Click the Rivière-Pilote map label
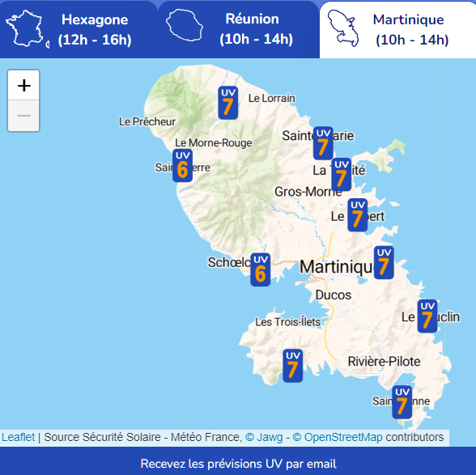476x475 pixels. point(384,362)
